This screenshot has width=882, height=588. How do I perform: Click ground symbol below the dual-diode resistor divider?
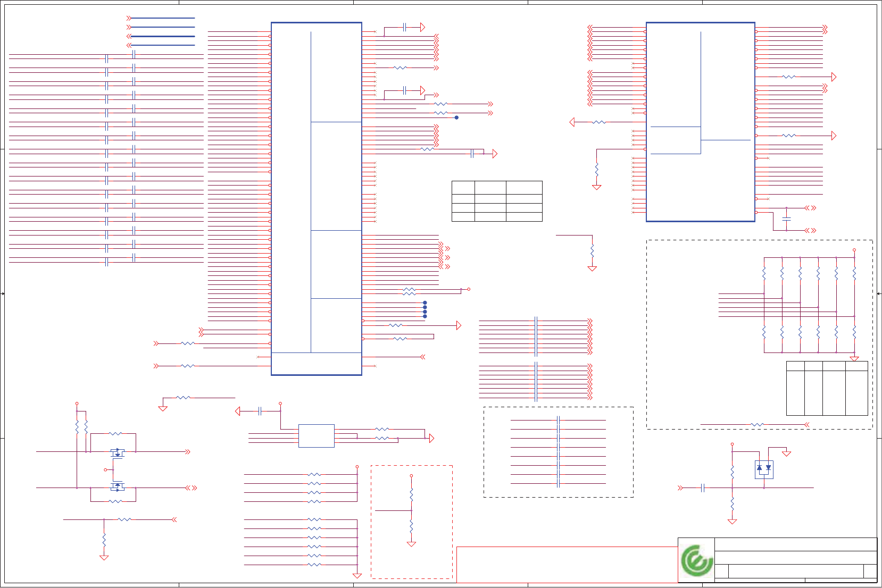pos(732,522)
